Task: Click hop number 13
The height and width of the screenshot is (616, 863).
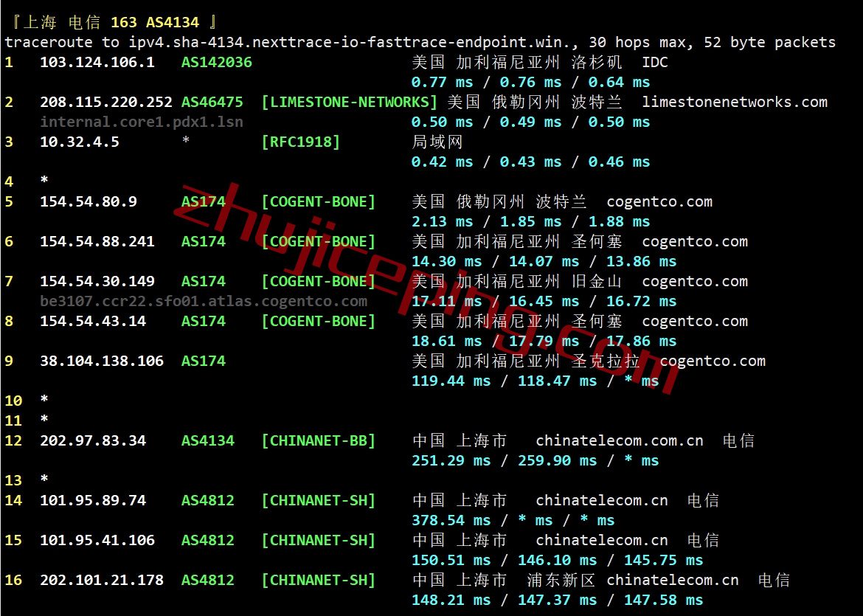Action: pyautogui.click(x=13, y=480)
